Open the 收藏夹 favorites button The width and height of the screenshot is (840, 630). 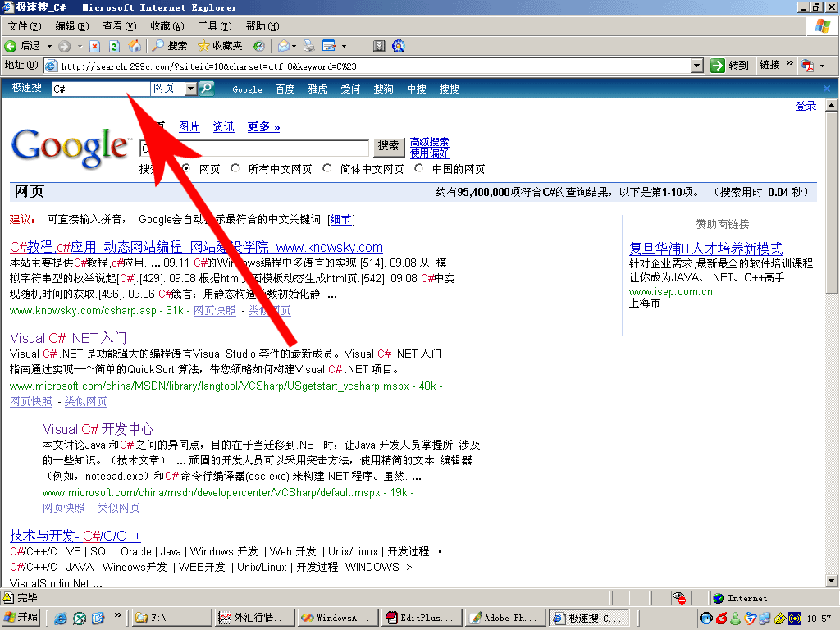point(220,46)
